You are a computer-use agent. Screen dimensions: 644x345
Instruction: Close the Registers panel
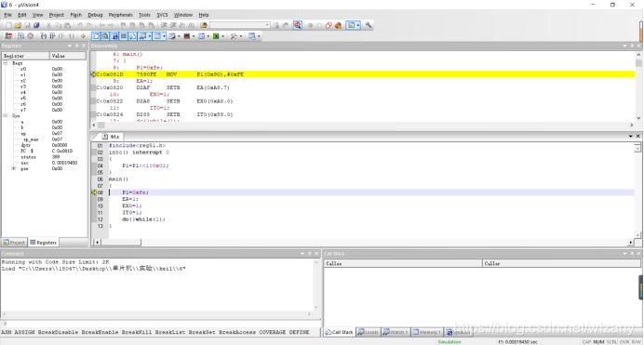coord(84,46)
